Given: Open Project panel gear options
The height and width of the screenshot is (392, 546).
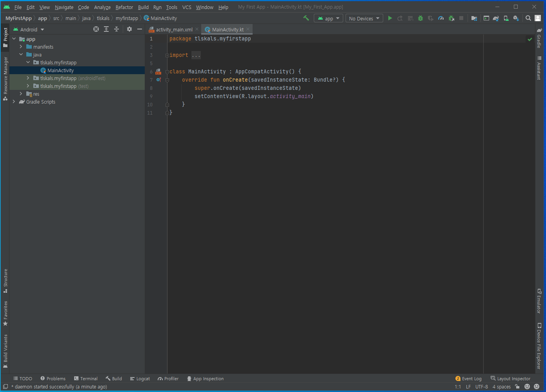Looking at the screenshot, I should (129, 29).
